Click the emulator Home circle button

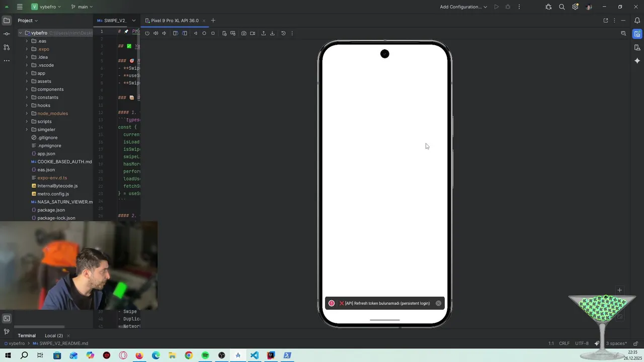[x=204, y=33]
